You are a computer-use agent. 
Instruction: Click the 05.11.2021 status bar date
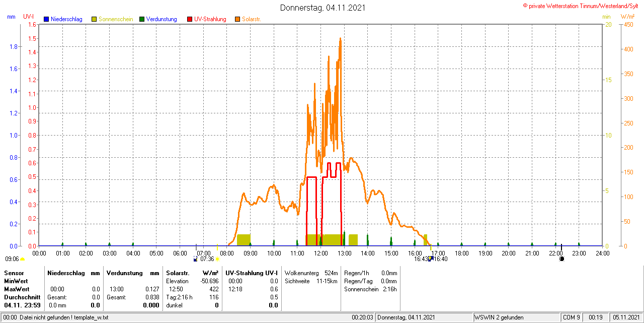625,317
